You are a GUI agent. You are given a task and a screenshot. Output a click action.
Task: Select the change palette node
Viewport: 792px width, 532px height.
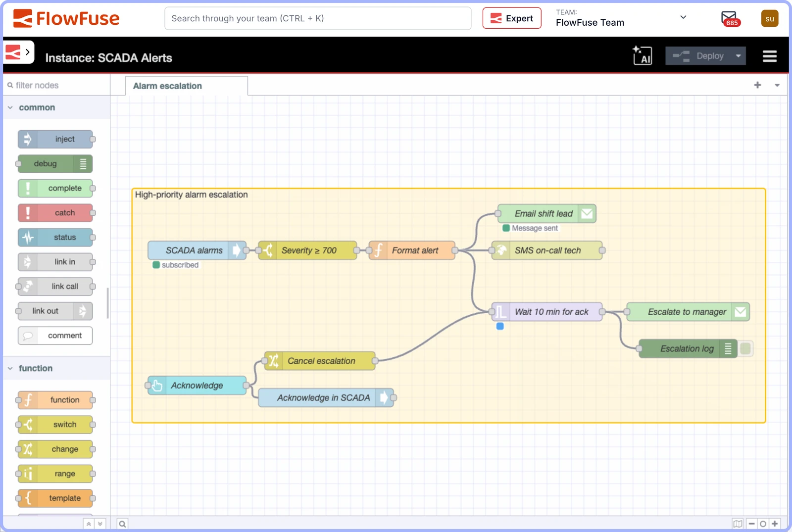(55, 449)
